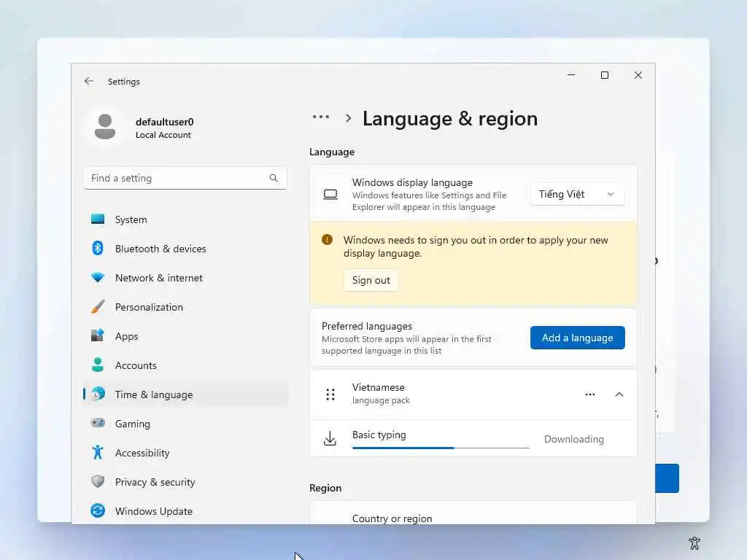Open Vietnamese more options ellipsis
The height and width of the screenshot is (560, 747).
tap(589, 394)
